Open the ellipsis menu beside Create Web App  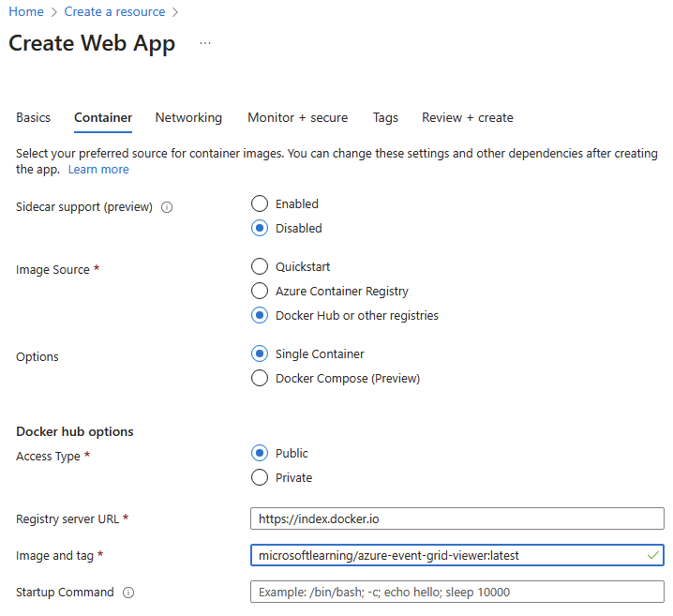tap(205, 43)
